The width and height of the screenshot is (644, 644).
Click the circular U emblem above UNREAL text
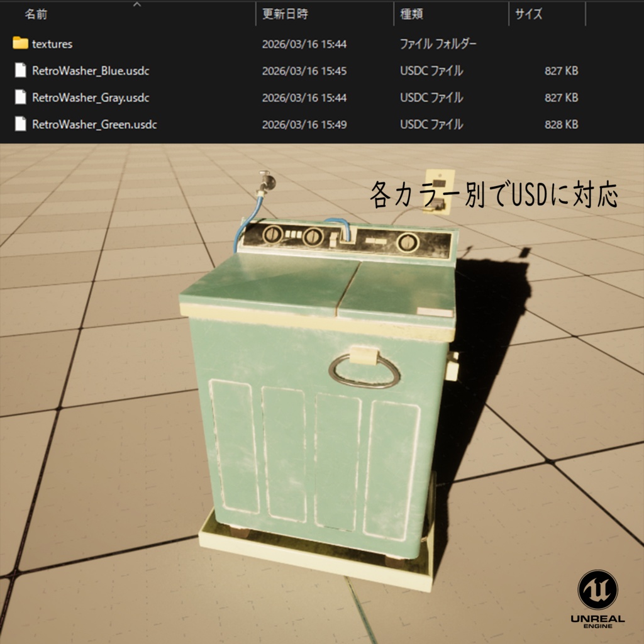[597, 590]
